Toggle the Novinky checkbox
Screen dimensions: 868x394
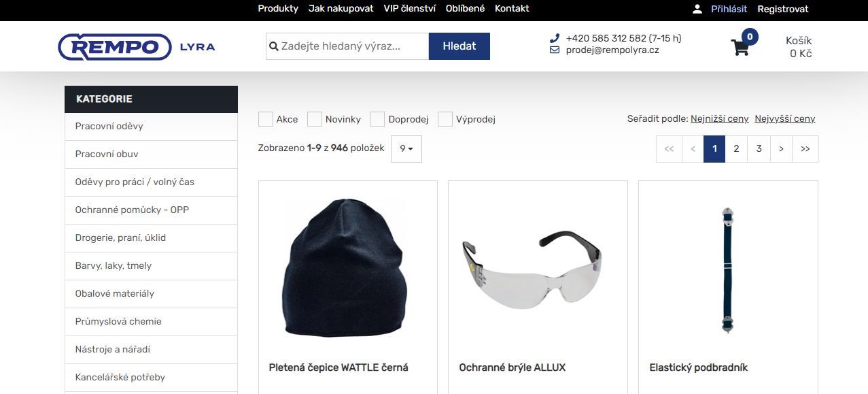click(x=315, y=119)
